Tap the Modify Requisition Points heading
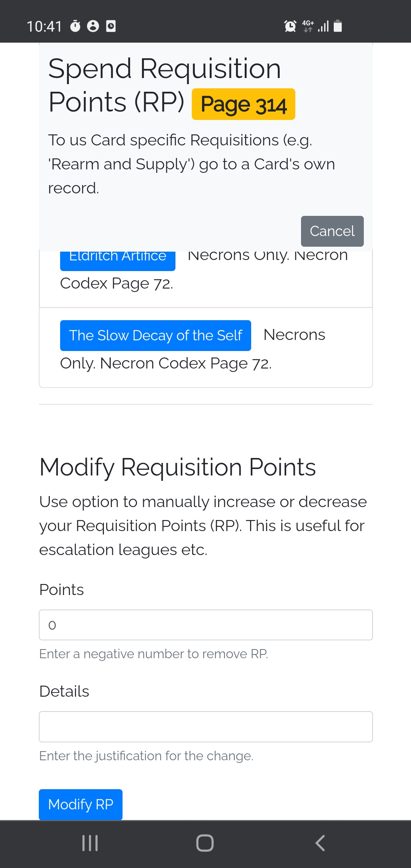The width and height of the screenshot is (411, 868). (178, 467)
